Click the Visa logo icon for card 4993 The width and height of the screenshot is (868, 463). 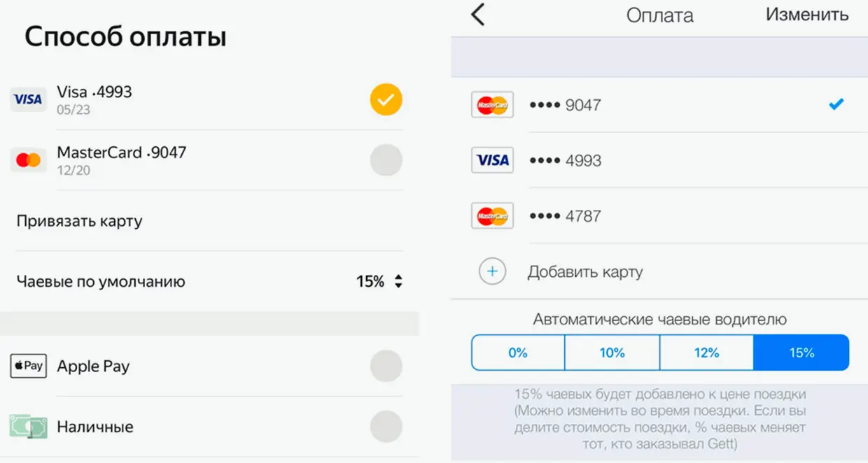point(28,99)
